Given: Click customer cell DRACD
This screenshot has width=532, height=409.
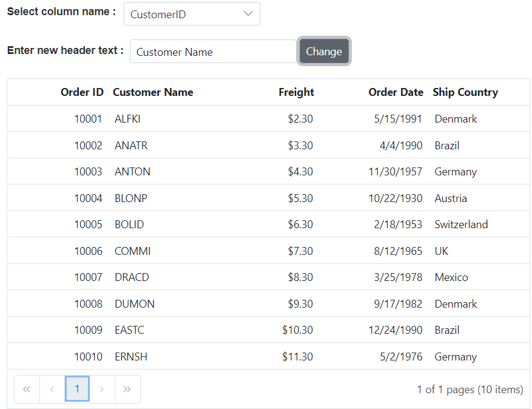Looking at the screenshot, I should [132, 277].
